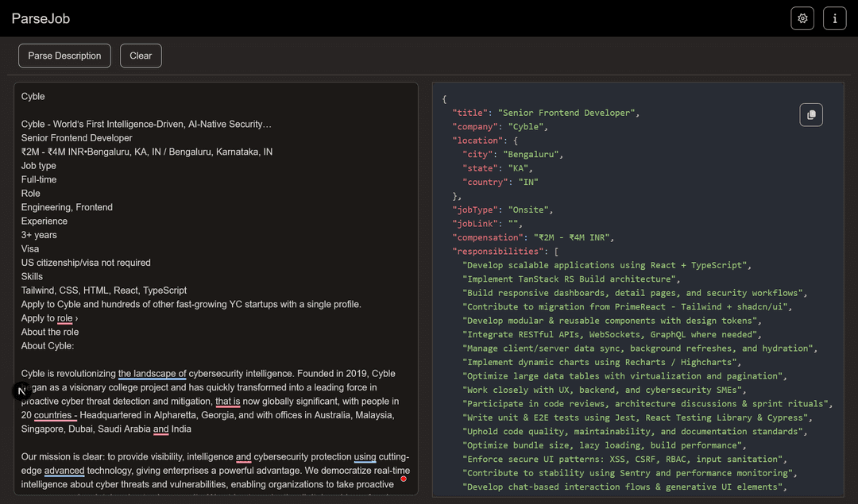858x504 pixels.
Task: Click the "jobLink" JSON line
Action: (x=487, y=224)
